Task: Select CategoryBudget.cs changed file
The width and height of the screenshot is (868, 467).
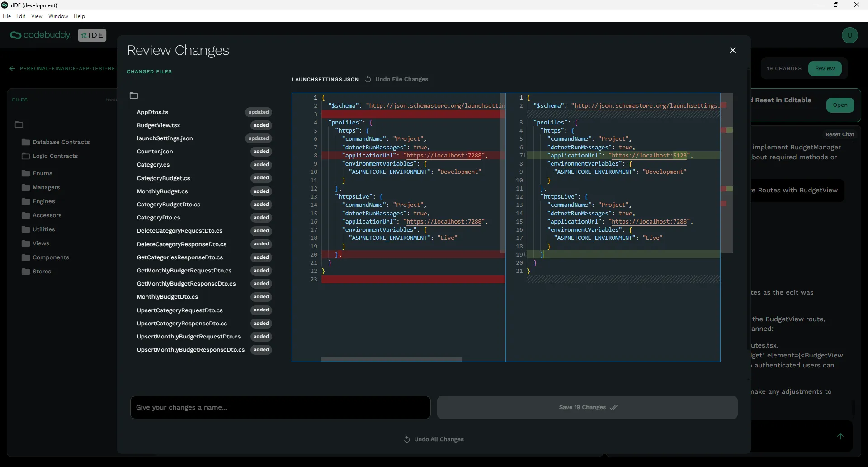Action: (163, 178)
